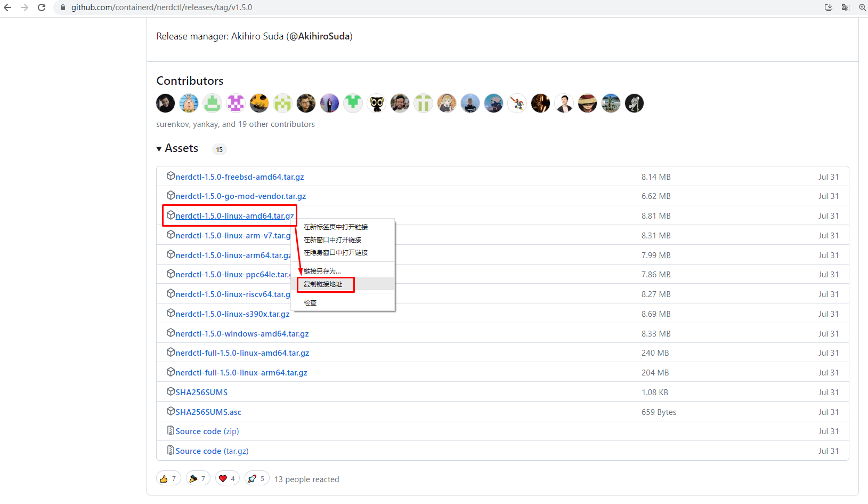
Task: Click package icon beside linux-amd64 asset
Action: (171, 215)
